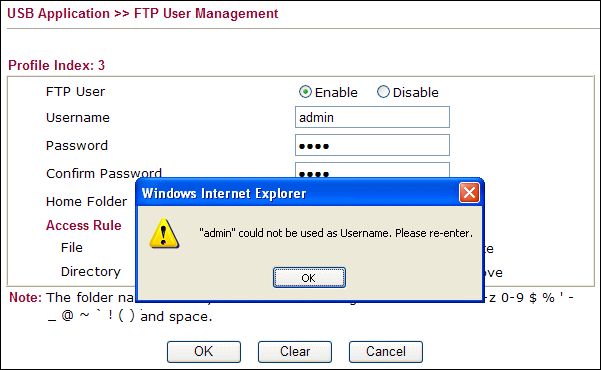Click the Windows Internet Explorer dialog title bar
The width and height of the screenshot is (601, 370).
(x=299, y=193)
